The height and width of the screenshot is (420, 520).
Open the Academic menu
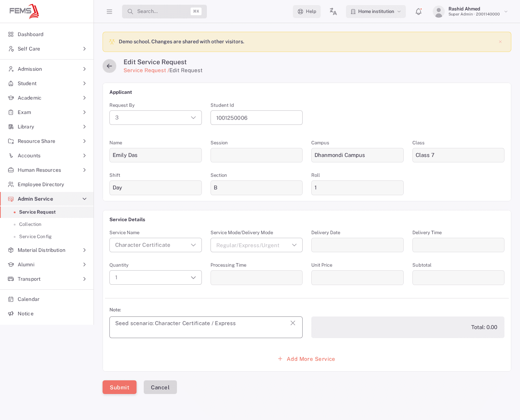point(47,98)
